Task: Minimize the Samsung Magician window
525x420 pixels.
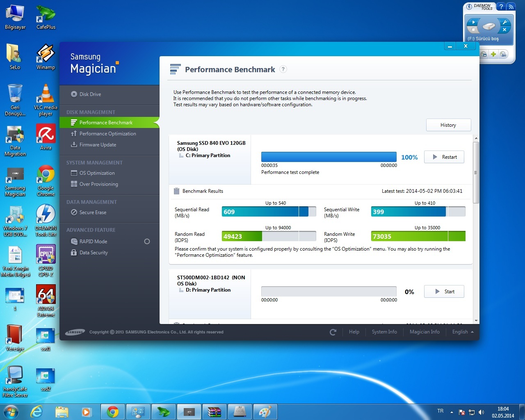Action: pyautogui.click(x=450, y=46)
